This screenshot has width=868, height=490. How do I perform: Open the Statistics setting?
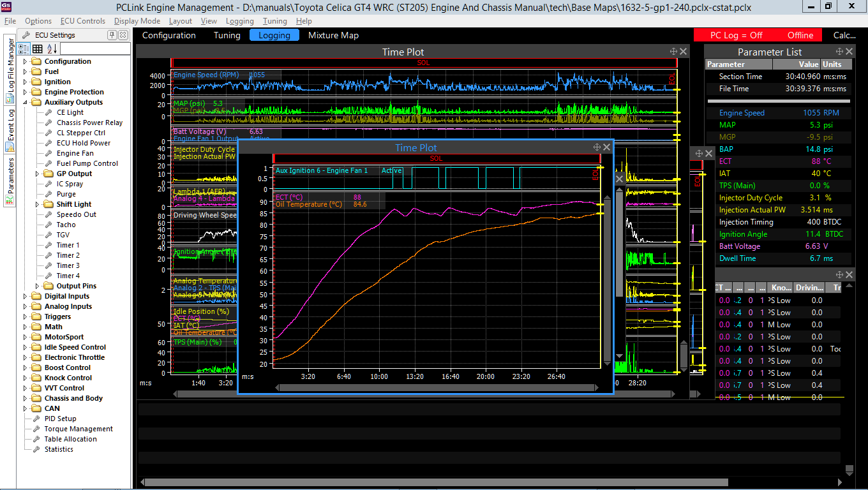point(59,449)
